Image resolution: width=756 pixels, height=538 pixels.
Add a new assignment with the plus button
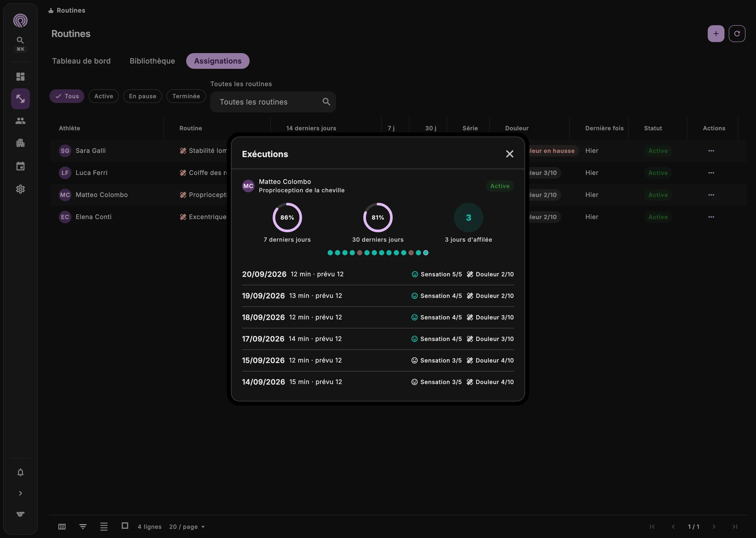coord(716,34)
